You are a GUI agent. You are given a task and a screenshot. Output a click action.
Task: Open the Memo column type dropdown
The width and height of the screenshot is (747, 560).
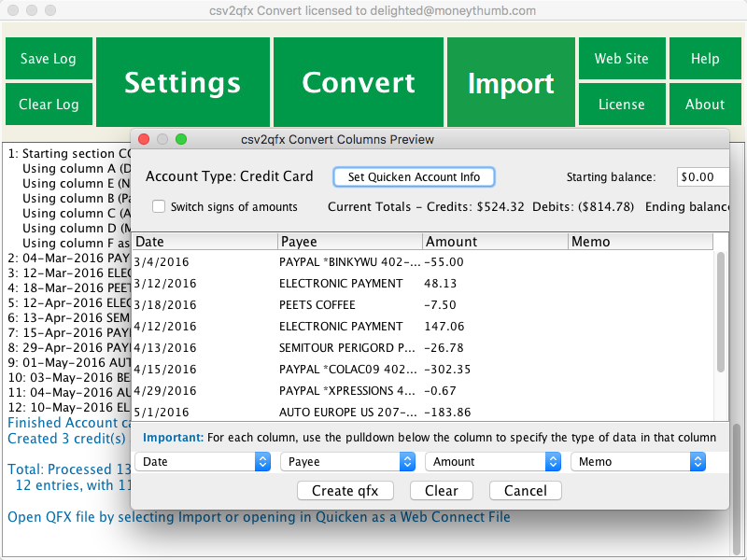click(639, 462)
